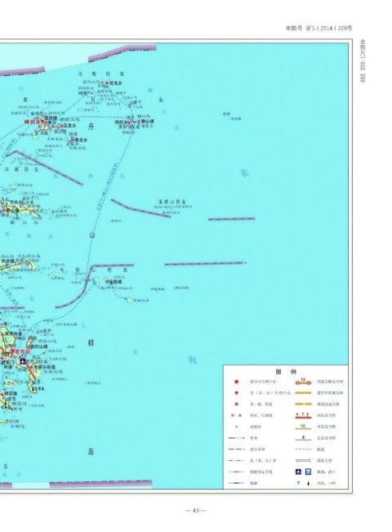392x532 pixels.
Task: Click the 嵊山镇 town label
Action: pyautogui.click(x=148, y=121)
